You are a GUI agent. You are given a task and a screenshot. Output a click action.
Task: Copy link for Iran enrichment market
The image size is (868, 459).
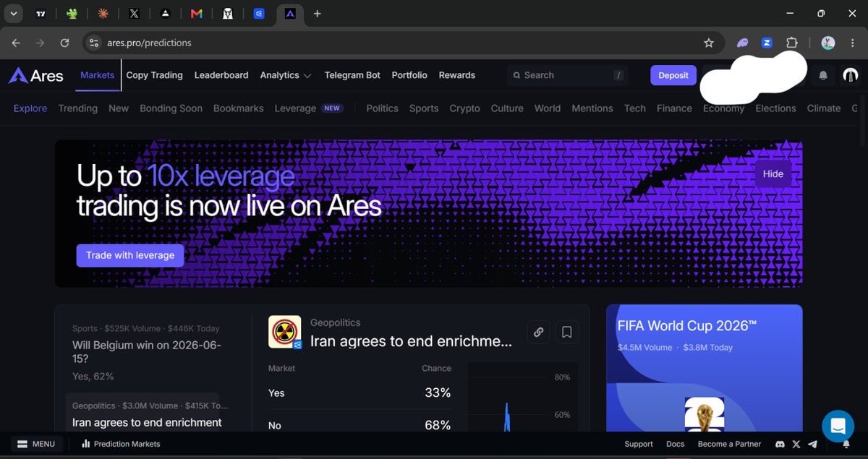(x=538, y=333)
